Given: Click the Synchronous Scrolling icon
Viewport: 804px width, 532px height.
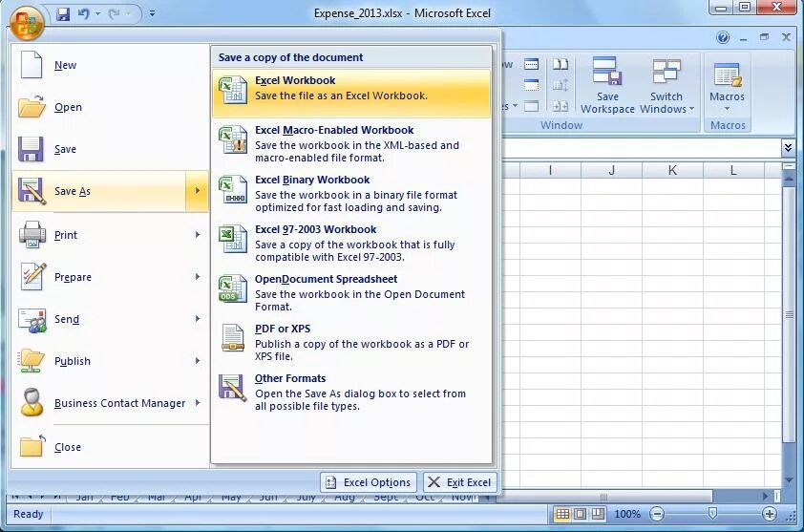Looking at the screenshot, I should [x=561, y=85].
